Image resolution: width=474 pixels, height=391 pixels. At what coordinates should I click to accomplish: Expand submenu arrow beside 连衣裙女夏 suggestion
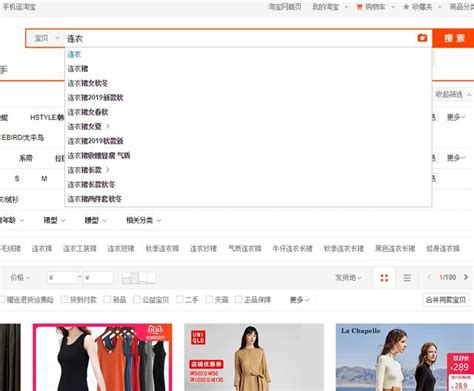click(108, 126)
